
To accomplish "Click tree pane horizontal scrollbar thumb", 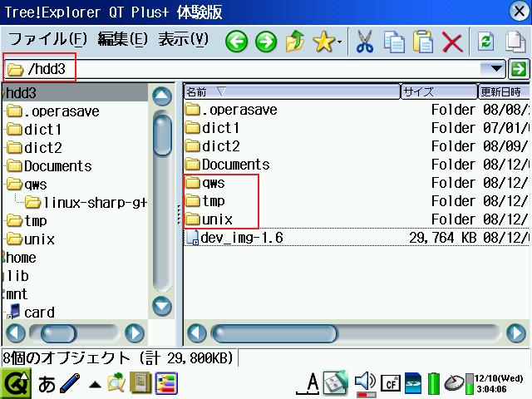I will point(58,333).
